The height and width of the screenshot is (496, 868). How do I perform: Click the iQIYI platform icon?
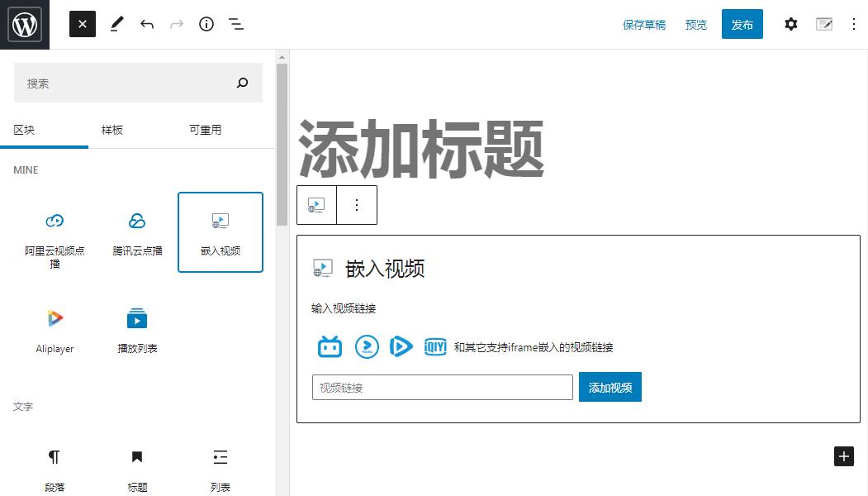click(435, 347)
